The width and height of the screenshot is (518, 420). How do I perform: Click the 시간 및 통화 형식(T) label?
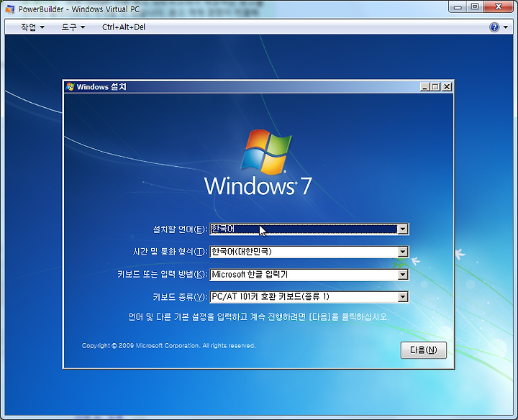(x=170, y=252)
